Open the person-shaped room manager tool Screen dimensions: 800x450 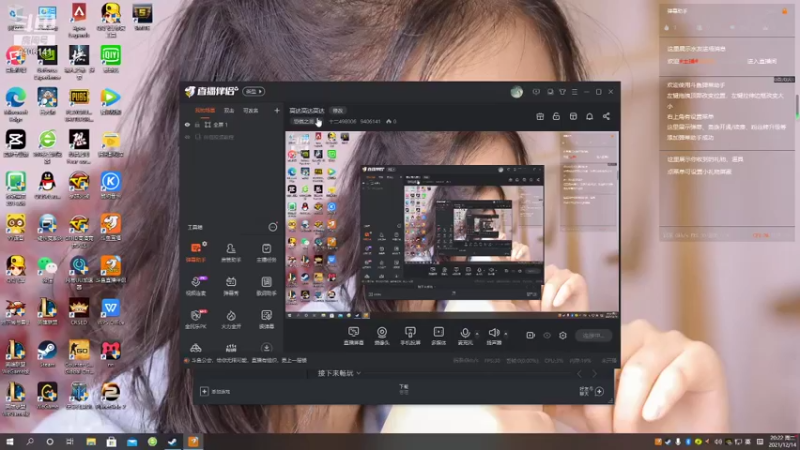(231, 253)
